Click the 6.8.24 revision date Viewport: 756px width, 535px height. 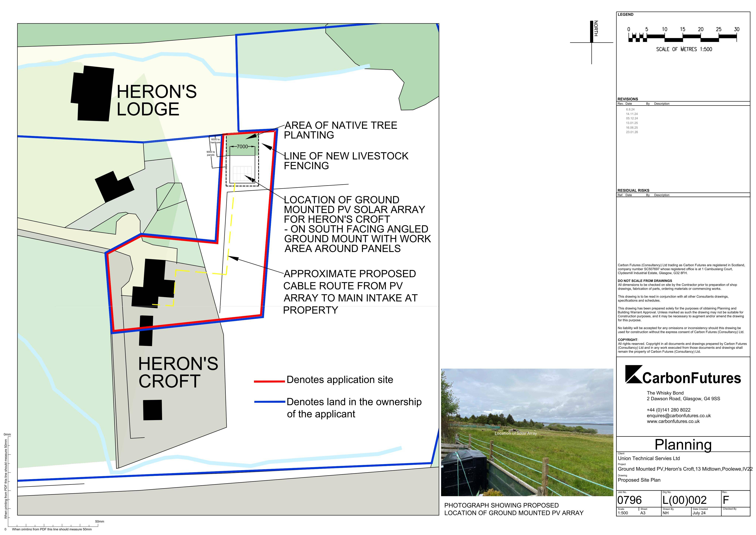click(x=630, y=109)
